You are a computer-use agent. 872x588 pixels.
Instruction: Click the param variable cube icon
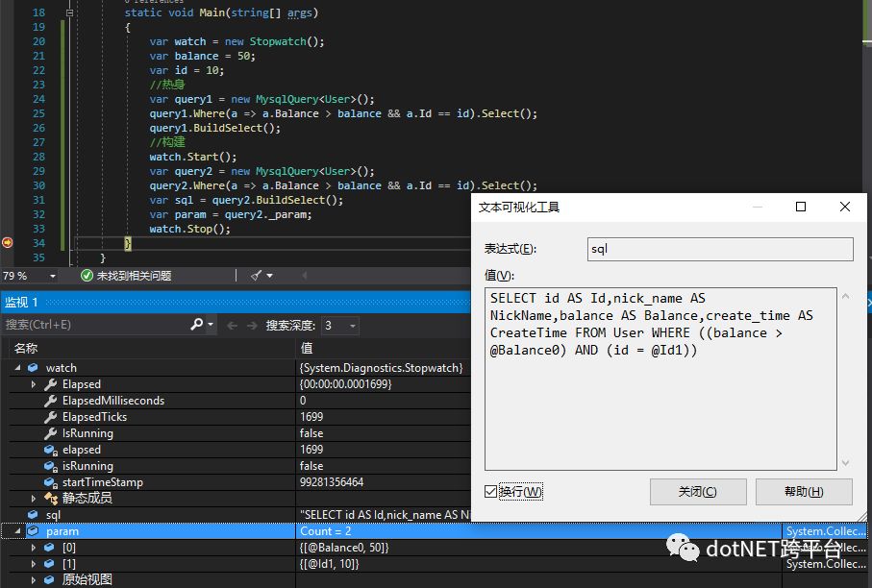(33, 531)
